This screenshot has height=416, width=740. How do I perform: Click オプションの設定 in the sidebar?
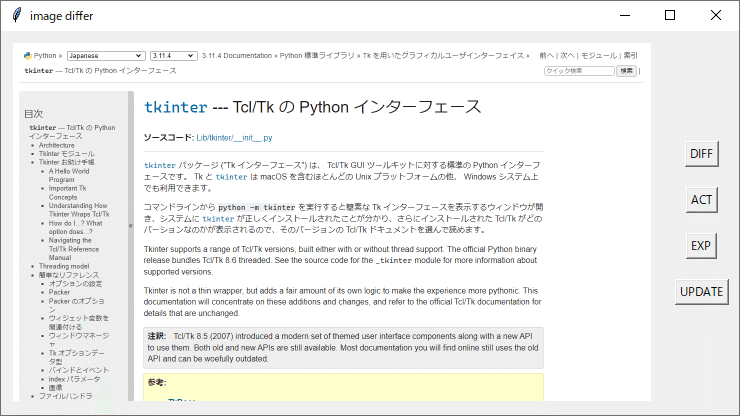point(75,284)
